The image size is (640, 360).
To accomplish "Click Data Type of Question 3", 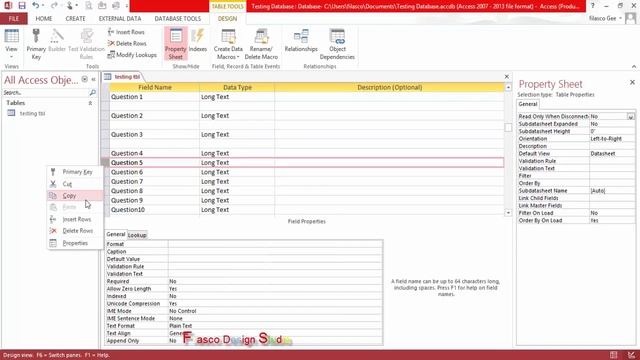I will click(x=237, y=134).
